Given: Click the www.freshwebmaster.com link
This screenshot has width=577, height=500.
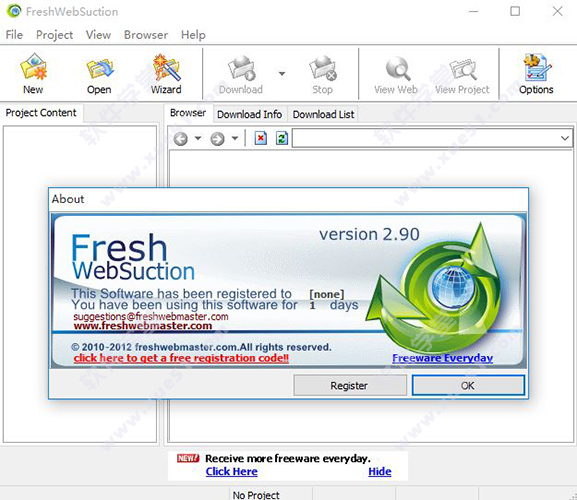Looking at the screenshot, I should (x=143, y=326).
